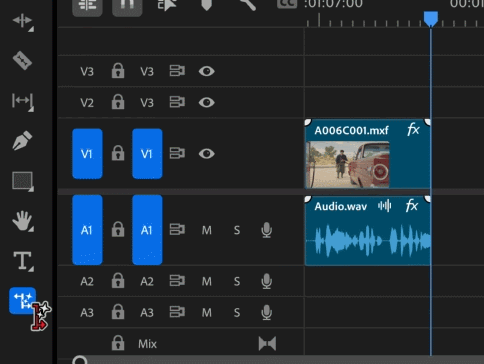Toggle lock on track V1
This screenshot has width=484, height=364.
(x=118, y=153)
